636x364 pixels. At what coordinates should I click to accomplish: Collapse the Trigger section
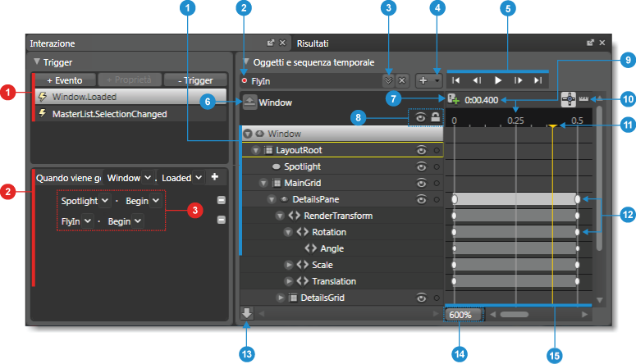click(37, 61)
